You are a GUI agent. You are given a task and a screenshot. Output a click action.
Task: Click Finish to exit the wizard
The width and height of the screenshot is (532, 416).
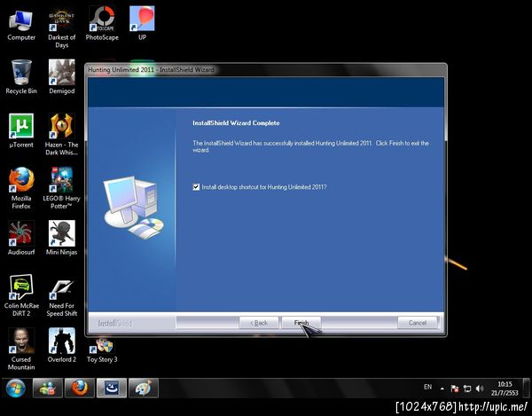[x=301, y=323]
